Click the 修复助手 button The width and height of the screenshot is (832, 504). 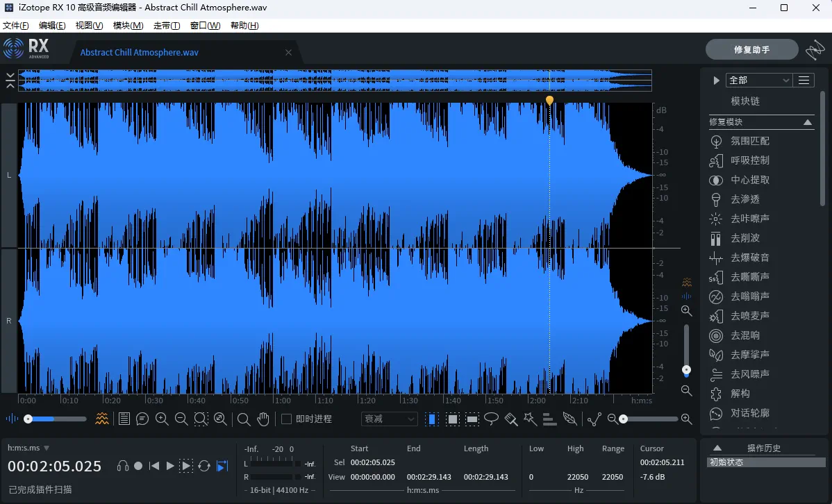pyautogui.click(x=751, y=49)
